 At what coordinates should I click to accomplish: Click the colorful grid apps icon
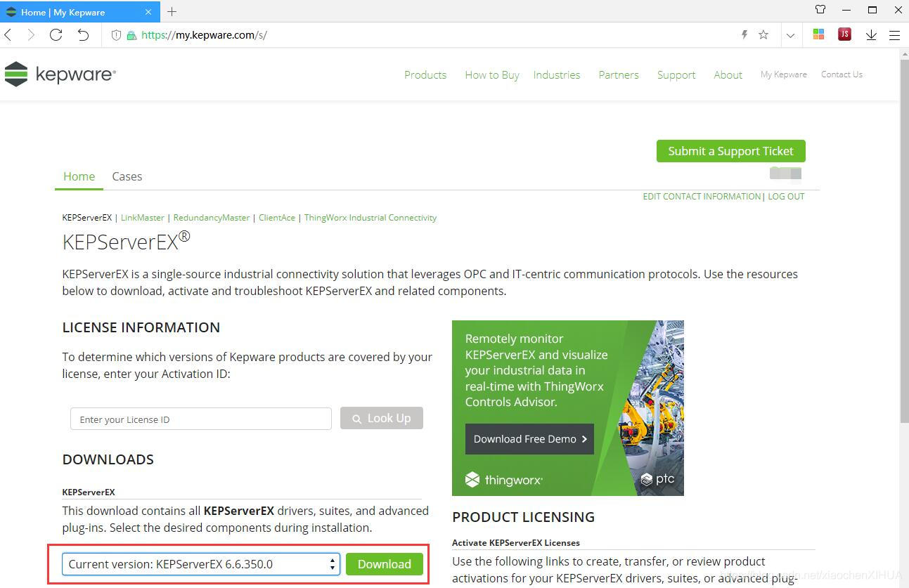(x=818, y=34)
